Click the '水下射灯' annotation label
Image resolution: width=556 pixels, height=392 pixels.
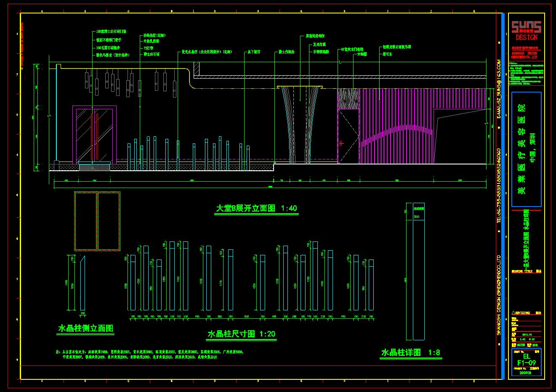[254, 52]
